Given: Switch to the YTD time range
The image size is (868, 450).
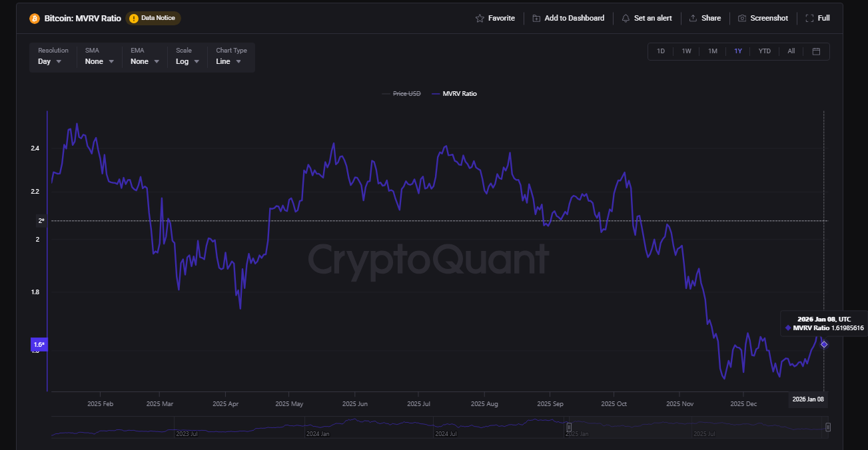Looking at the screenshot, I should click(x=765, y=51).
